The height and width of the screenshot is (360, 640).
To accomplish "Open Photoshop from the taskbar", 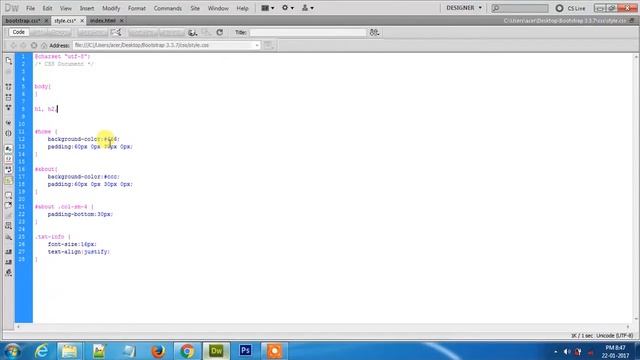I will [245, 351].
